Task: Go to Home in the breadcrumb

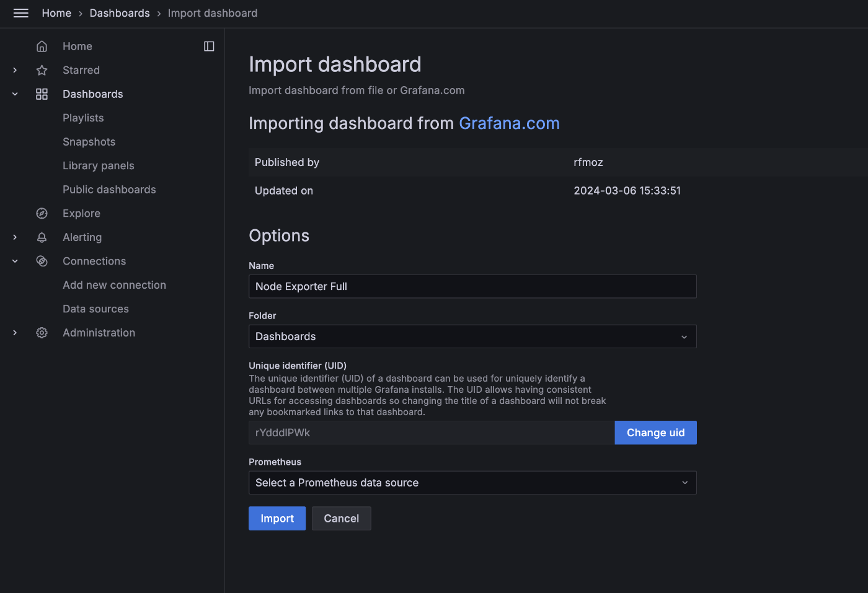Action: 56,13
